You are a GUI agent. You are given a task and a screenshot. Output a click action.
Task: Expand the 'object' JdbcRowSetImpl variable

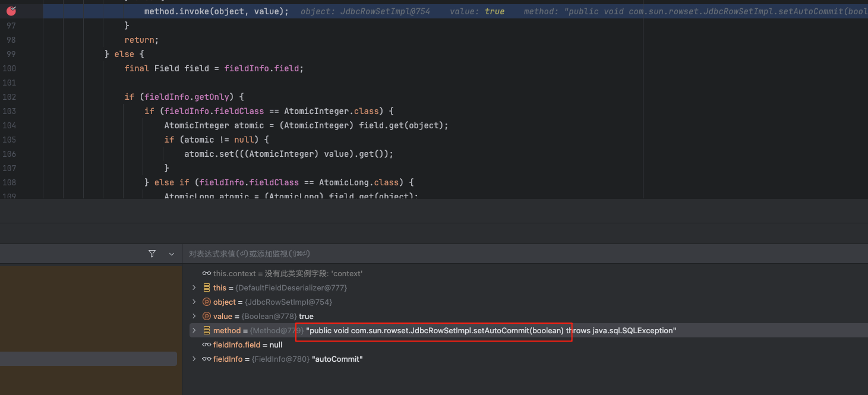(x=194, y=302)
